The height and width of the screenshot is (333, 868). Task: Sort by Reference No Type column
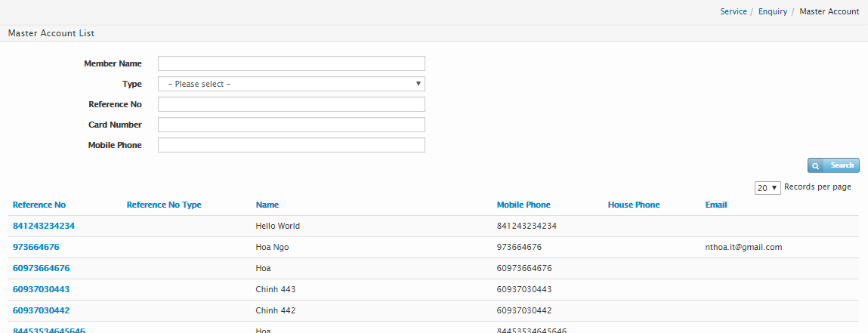tap(164, 205)
